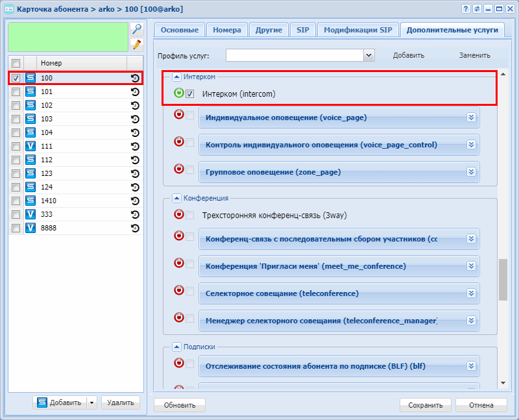Click the Обновить button
This screenshot has height=420, width=519.
[x=180, y=405]
